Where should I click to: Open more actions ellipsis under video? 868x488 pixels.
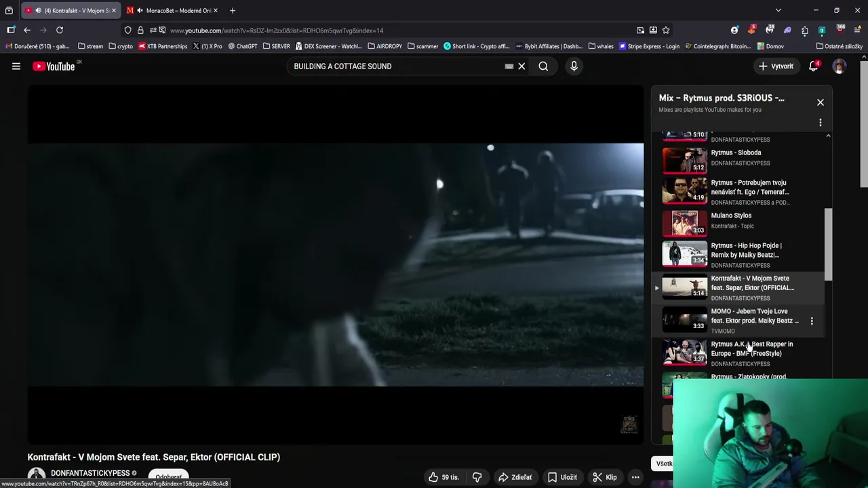coord(635,477)
